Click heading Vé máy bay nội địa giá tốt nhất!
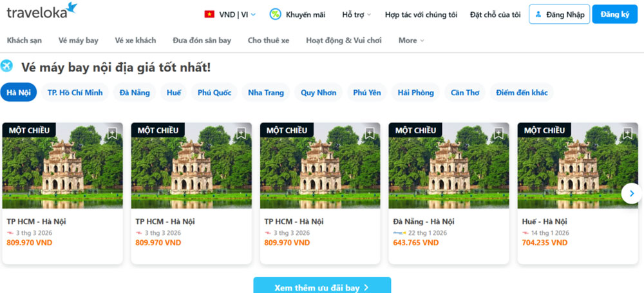The image size is (644, 293). tap(116, 67)
